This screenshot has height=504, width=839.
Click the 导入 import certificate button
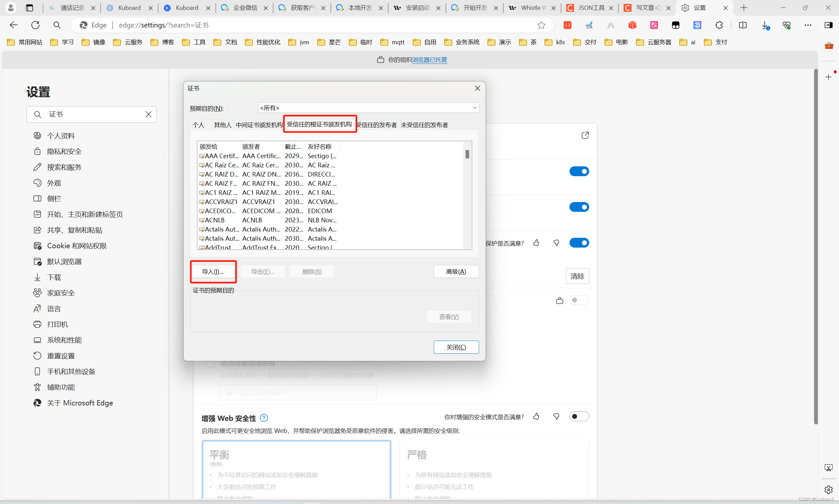click(213, 271)
